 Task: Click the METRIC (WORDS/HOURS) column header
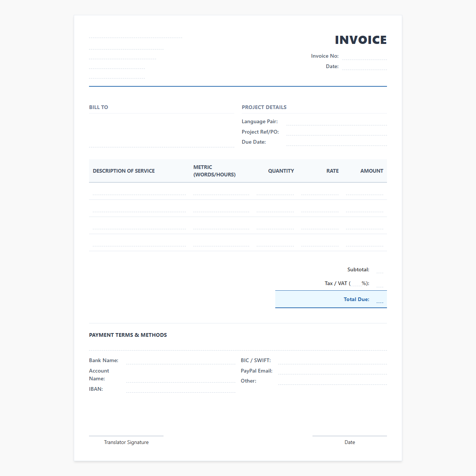(215, 171)
